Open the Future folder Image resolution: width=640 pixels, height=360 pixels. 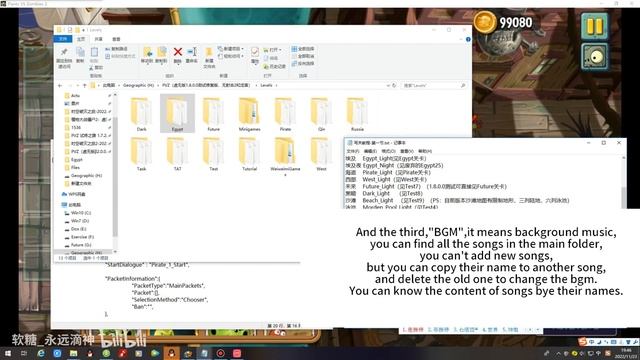click(213, 114)
